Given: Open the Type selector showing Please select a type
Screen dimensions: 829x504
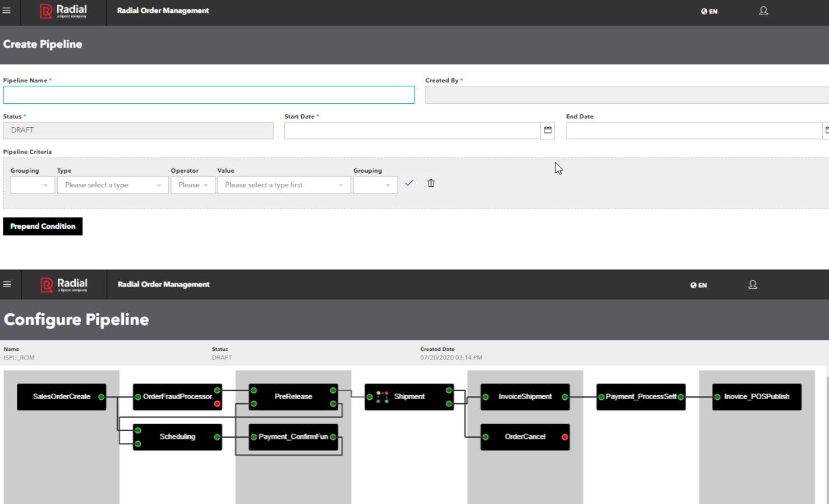Looking at the screenshot, I should tap(112, 184).
